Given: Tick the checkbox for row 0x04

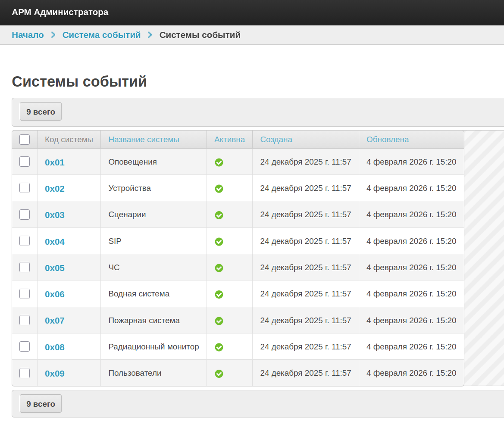Looking at the screenshot, I should coord(25,241).
